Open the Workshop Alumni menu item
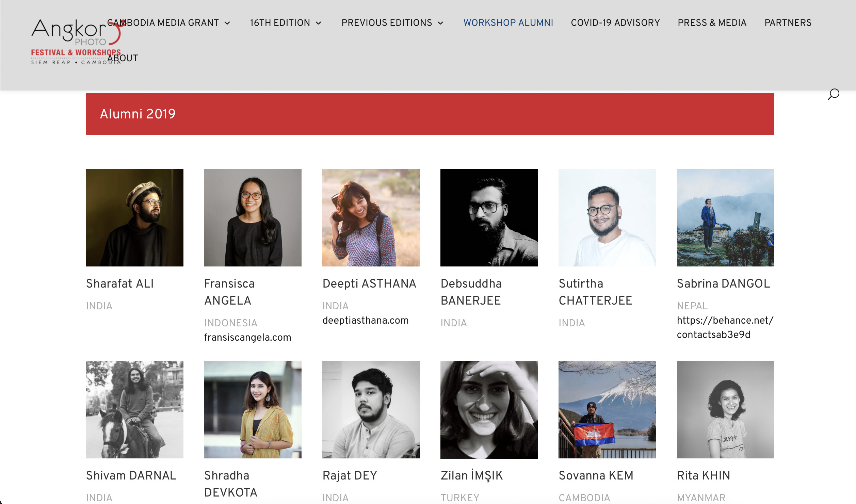 click(508, 23)
